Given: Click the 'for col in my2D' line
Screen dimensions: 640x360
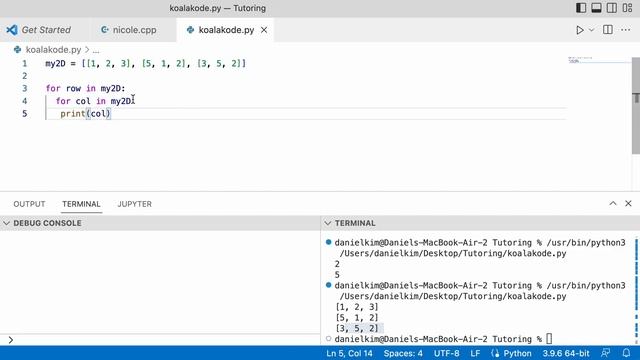Looking at the screenshot, I should pos(94,101).
